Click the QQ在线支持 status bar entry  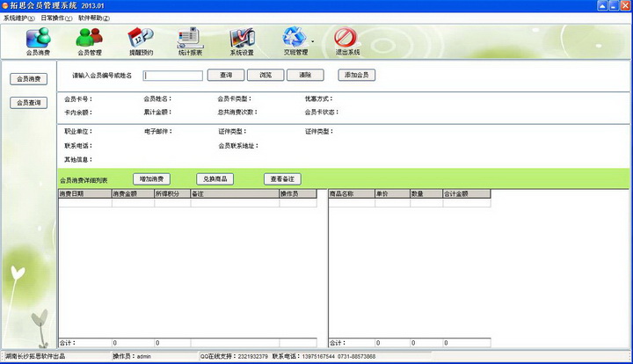tap(234, 356)
